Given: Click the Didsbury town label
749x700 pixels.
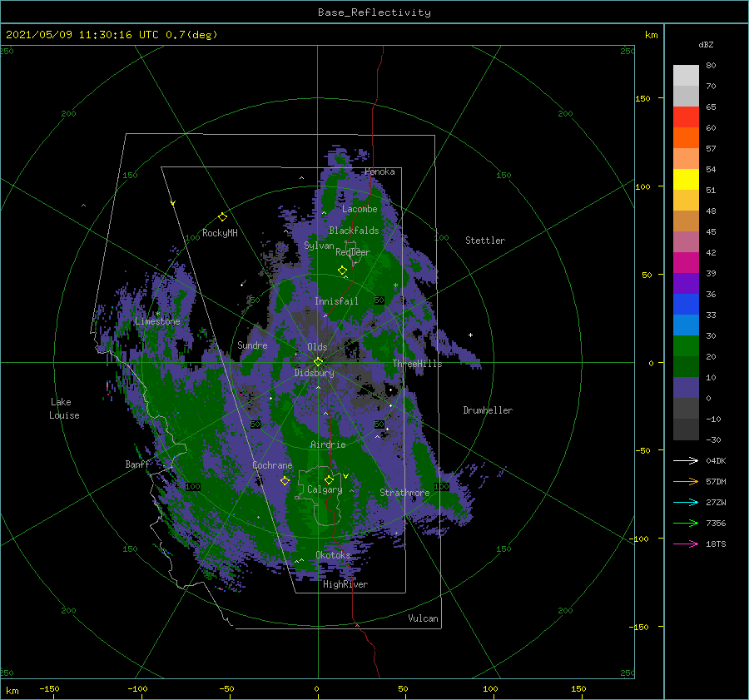Looking at the screenshot, I should 314,373.
